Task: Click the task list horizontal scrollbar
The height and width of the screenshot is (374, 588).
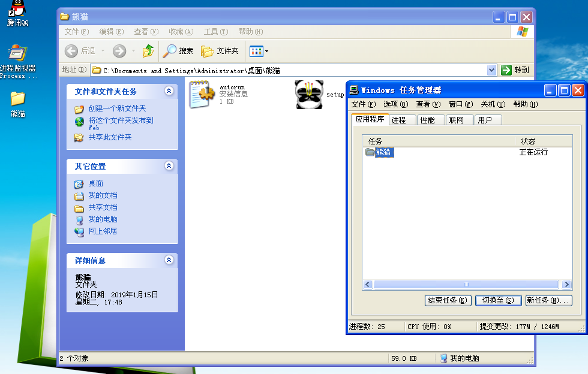Action: tap(466, 285)
